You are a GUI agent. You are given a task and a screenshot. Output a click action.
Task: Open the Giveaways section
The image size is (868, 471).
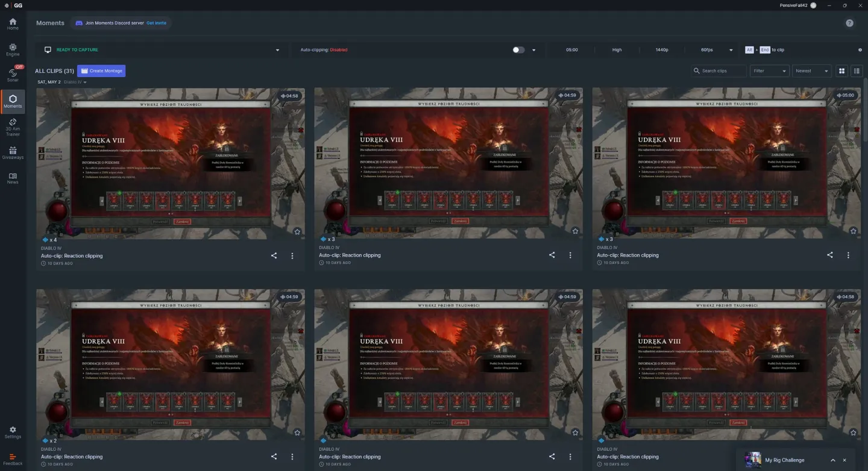click(x=13, y=153)
